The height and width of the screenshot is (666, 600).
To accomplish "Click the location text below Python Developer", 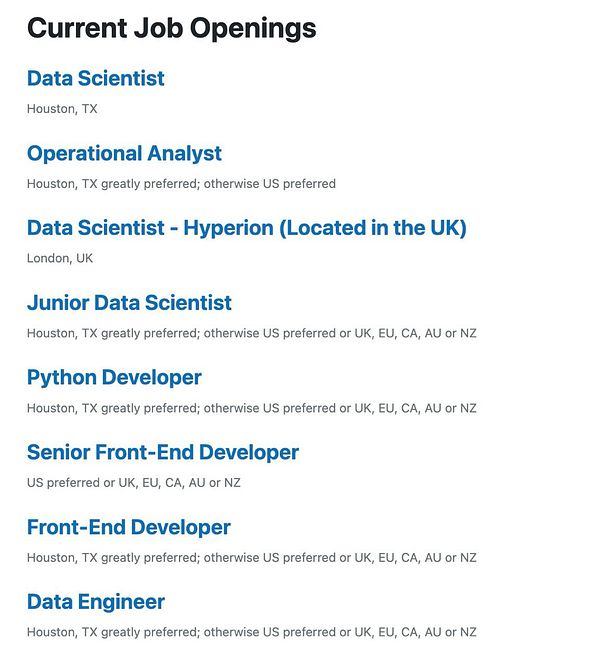I will pos(251,408).
